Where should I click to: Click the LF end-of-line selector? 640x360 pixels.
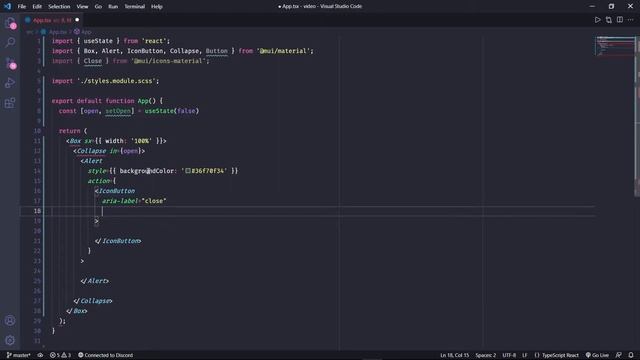524,355
